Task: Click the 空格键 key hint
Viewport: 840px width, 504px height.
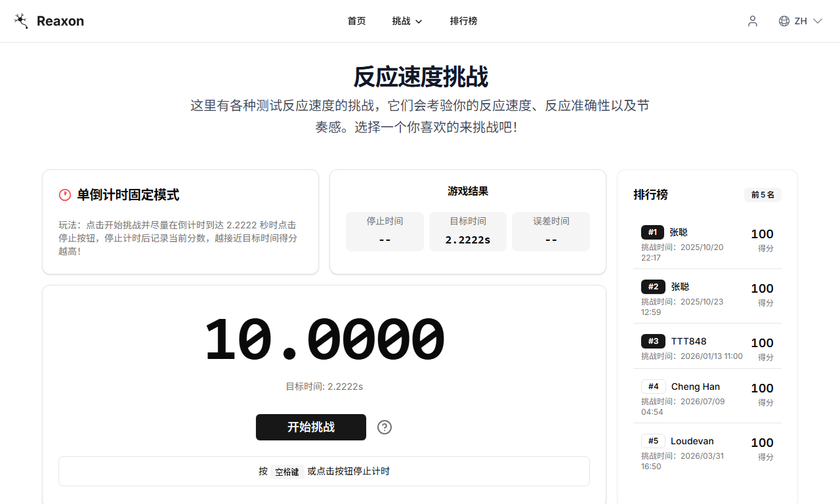Action: 287,472
